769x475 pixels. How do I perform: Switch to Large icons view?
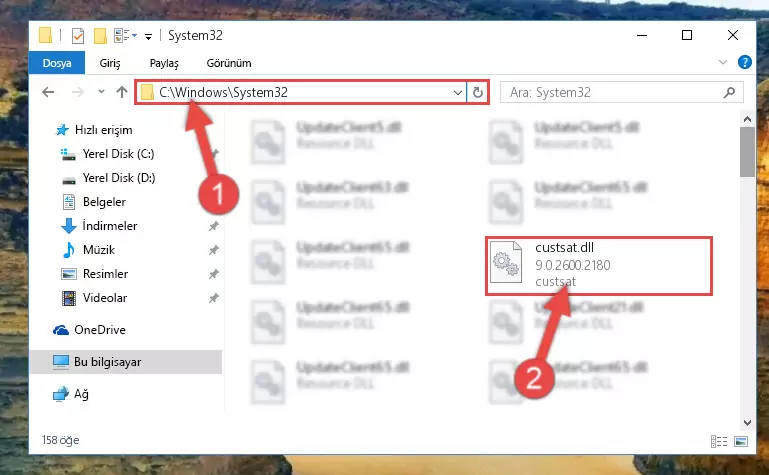741,441
